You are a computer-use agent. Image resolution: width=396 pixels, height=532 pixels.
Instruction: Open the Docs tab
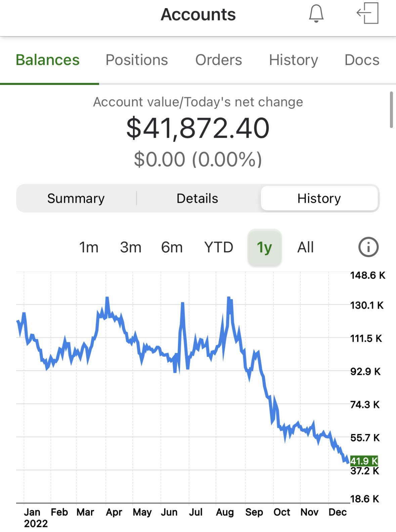click(x=362, y=60)
